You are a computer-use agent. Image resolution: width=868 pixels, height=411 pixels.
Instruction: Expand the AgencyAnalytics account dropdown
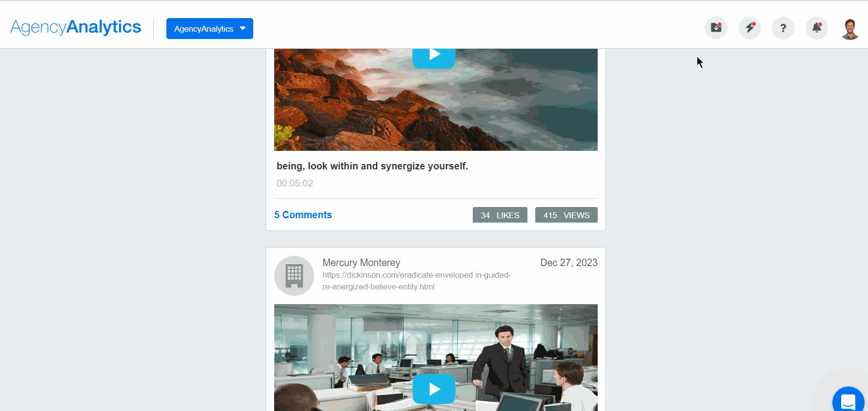click(210, 28)
